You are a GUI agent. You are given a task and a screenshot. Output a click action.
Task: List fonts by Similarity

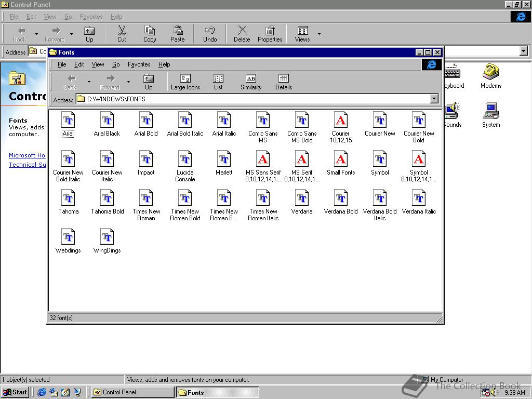(x=251, y=82)
